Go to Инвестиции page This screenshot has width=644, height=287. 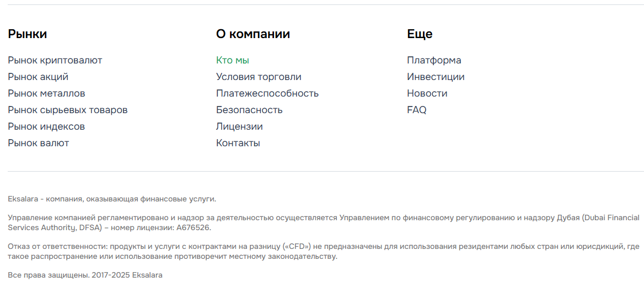436,77
